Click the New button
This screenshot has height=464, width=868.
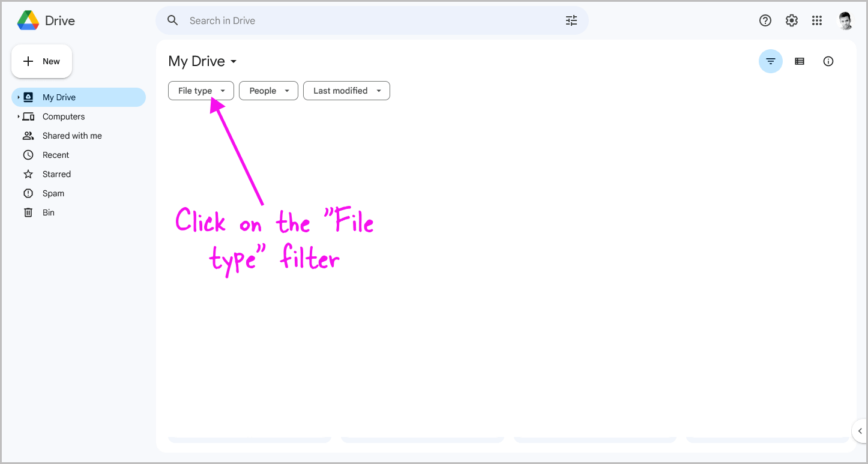click(41, 61)
